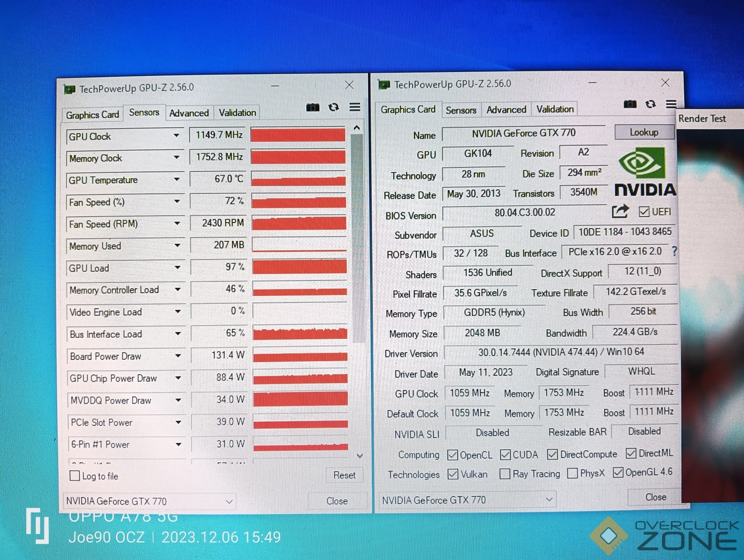Open the MVDDQ Power Draw dropdown
This screenshot has width=744, height=560.
point(178,400)
